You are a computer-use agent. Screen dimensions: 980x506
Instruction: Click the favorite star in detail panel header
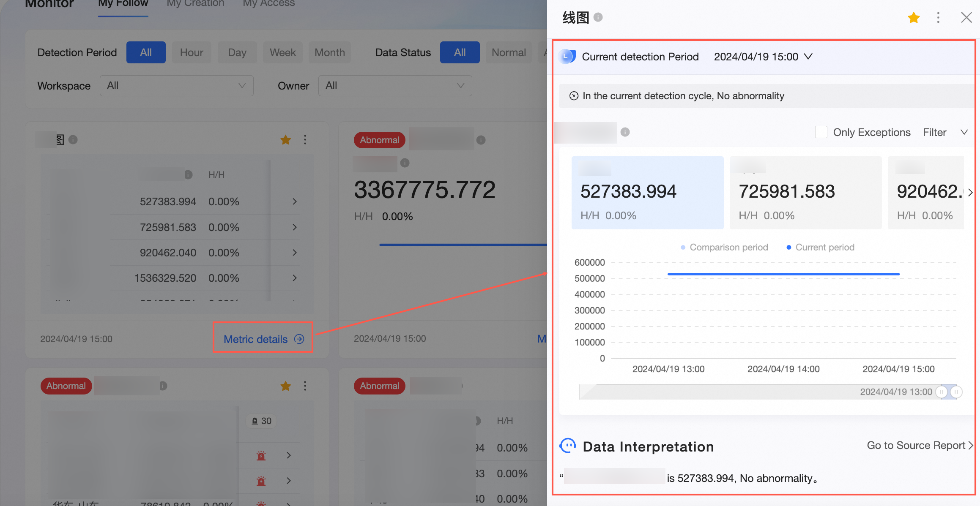[x=914, y=18]
